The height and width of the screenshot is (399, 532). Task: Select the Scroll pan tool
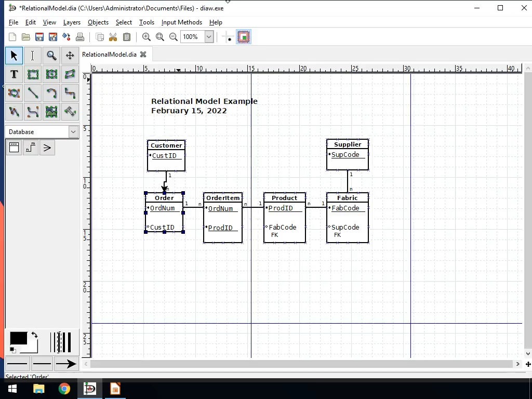tap(70, 55)
